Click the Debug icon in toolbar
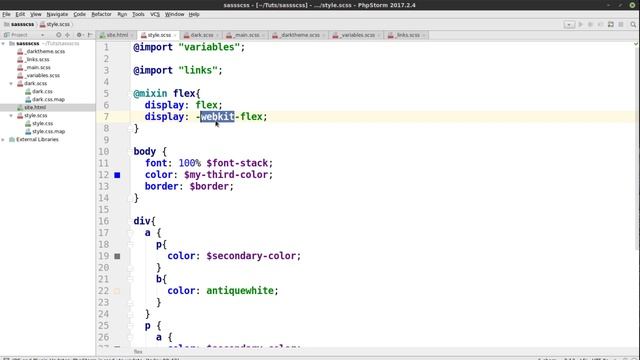 point(590,24)
